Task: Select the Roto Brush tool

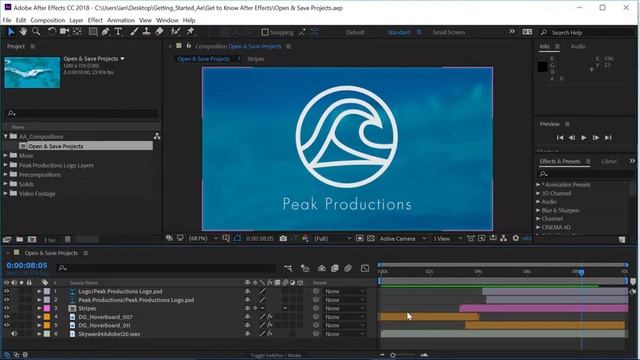Action: point(176,31)
